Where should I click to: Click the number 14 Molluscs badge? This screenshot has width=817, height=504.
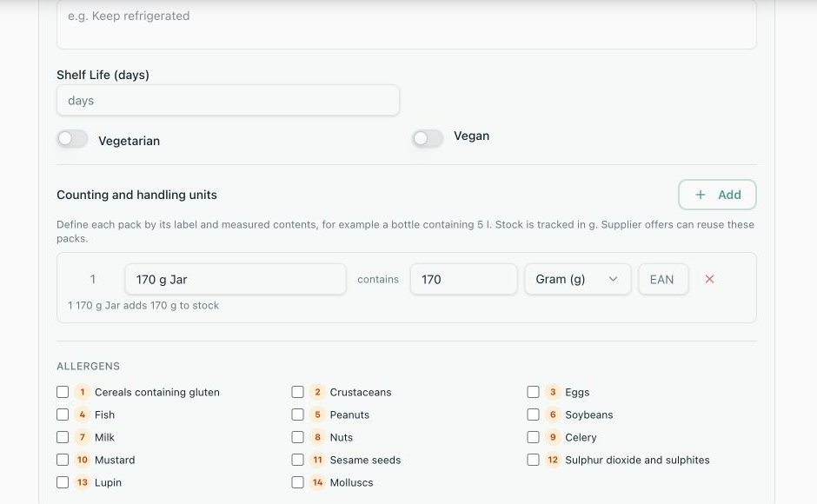click(x=317, y=482)
